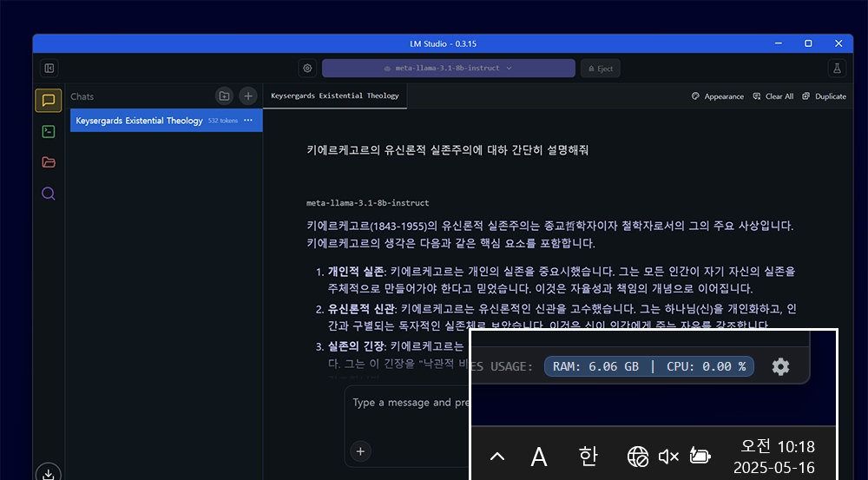
Task: Toggle the sidebar panel icon
Action: 49,68
